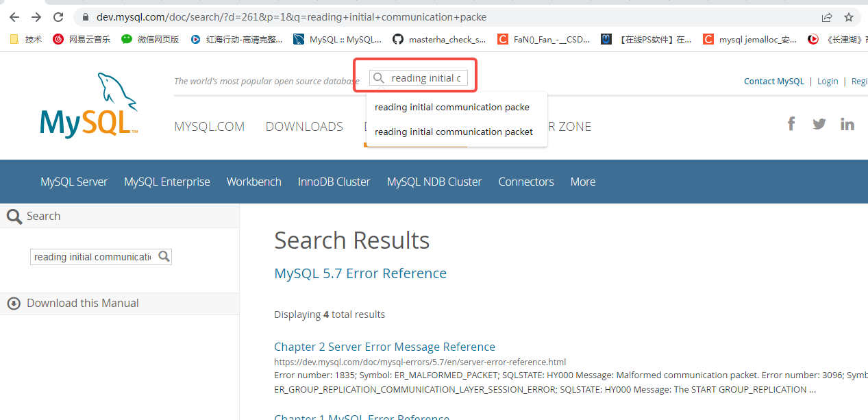
Task: Expand the More nav menu
Action: 583,182
